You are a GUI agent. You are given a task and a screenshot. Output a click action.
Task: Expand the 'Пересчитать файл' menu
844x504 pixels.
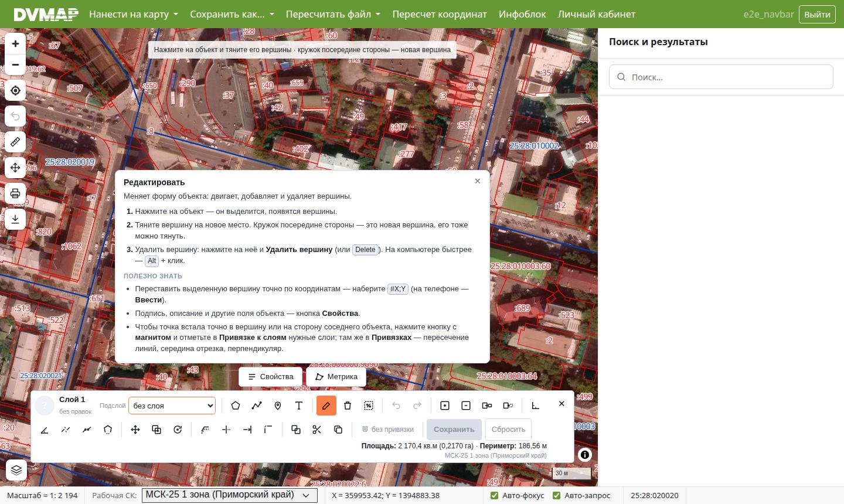coord(333,14)
